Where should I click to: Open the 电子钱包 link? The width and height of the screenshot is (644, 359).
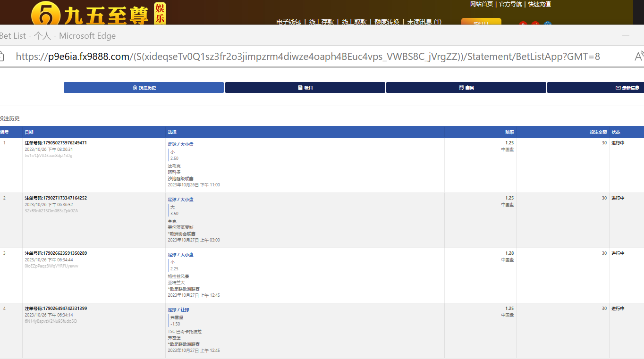[x=288, y=22]
